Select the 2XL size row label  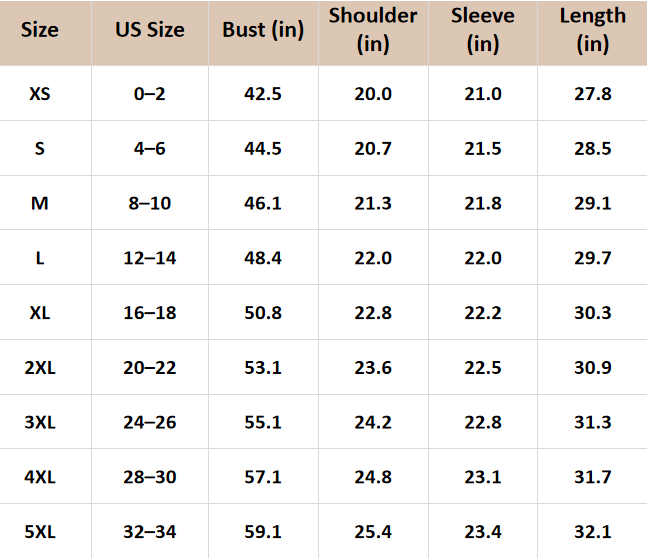(x=40, y=367)
